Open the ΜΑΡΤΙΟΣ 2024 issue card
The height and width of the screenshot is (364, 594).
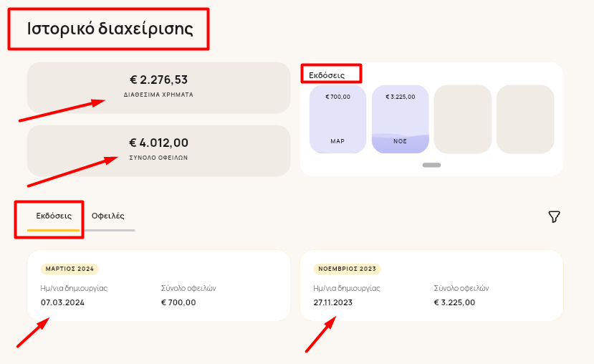159,285
